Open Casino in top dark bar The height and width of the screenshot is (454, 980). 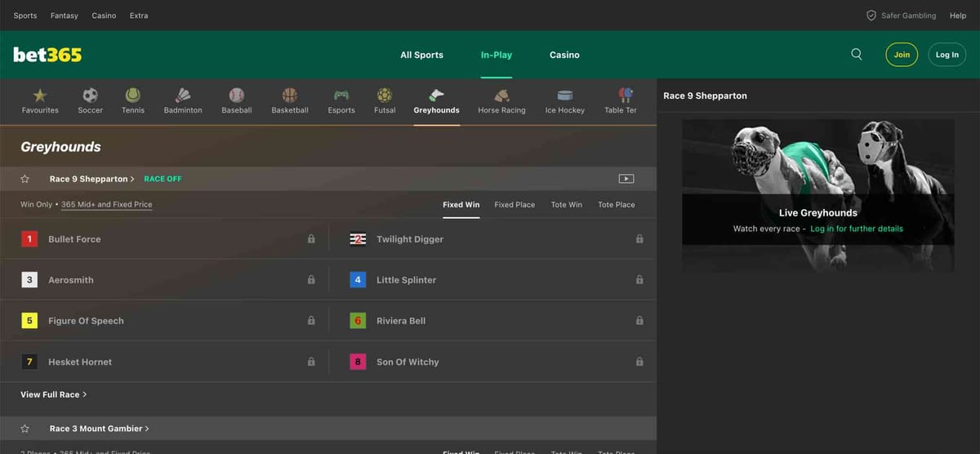click(104, 16)
